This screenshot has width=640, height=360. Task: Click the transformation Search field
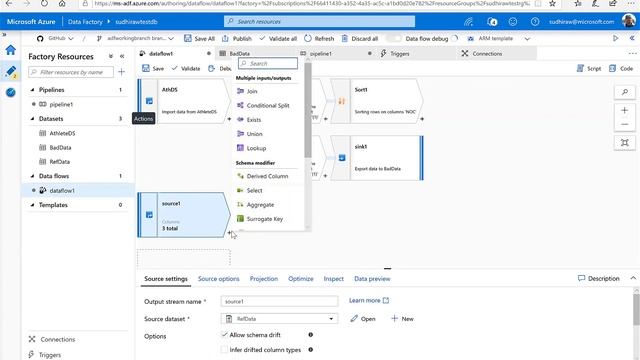point(268,63)
